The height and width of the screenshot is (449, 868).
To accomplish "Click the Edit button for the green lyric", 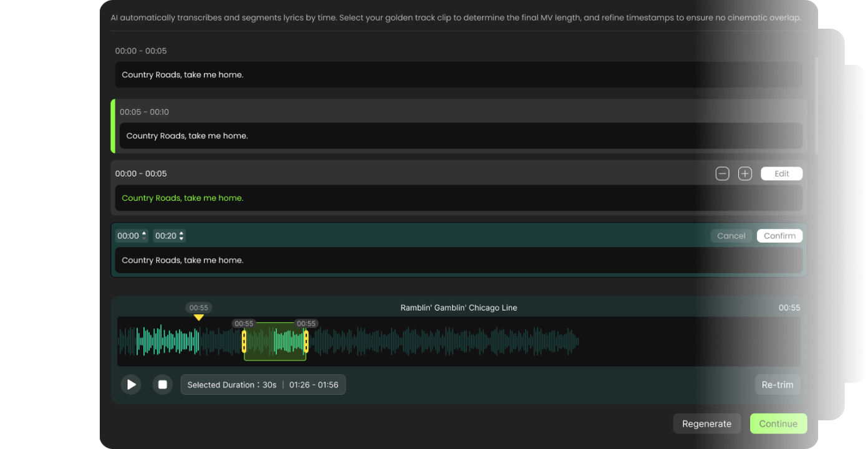I will pos(781,174).
